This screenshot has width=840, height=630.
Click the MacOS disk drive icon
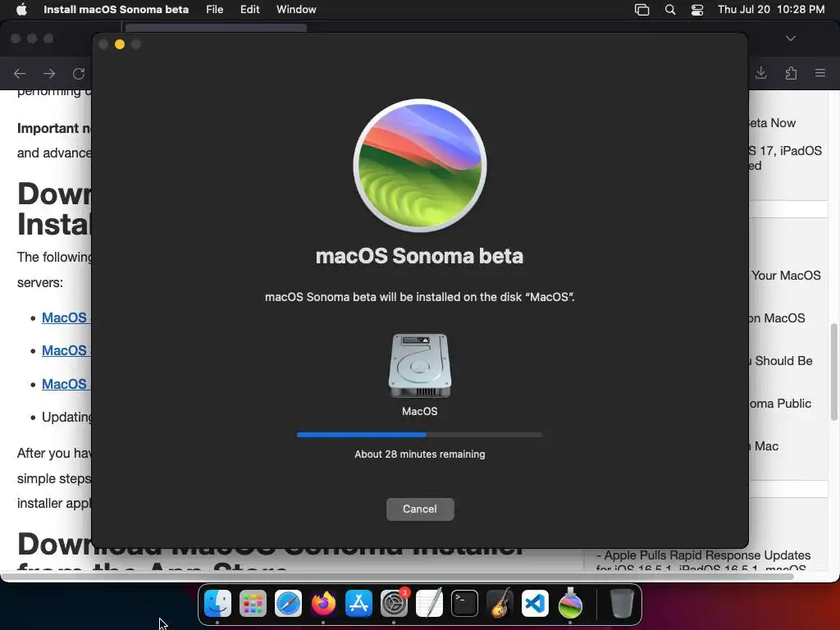pyautogui.click(x=419, y=366)
